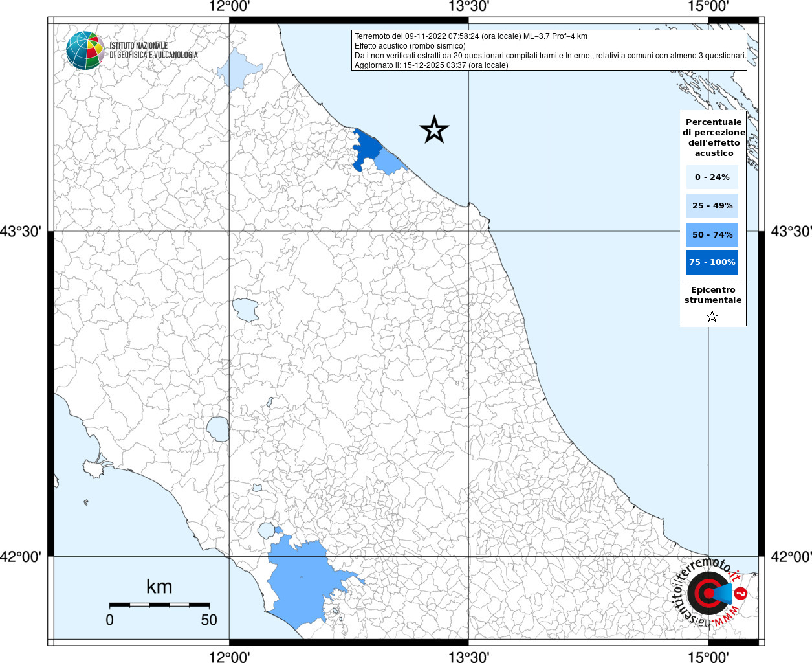Click the black and white km scale bar
The width and height of the screenshot is (812, 663).
(x=160, y=605)
